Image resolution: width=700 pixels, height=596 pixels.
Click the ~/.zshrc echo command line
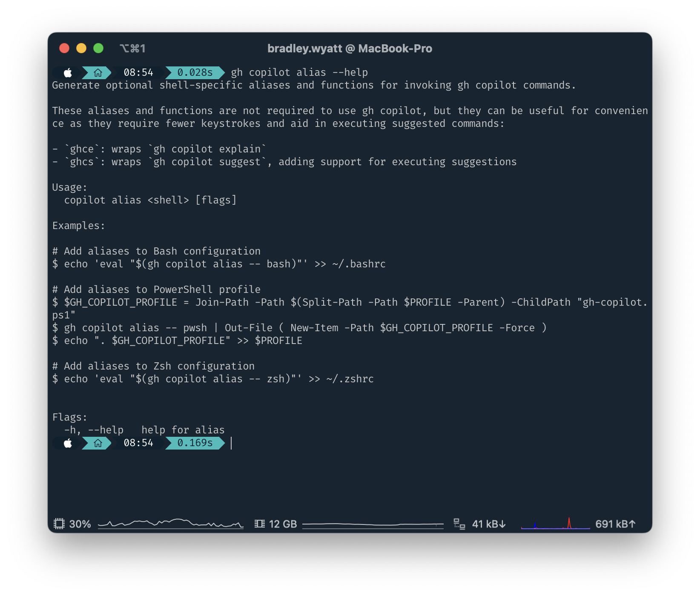213,379
